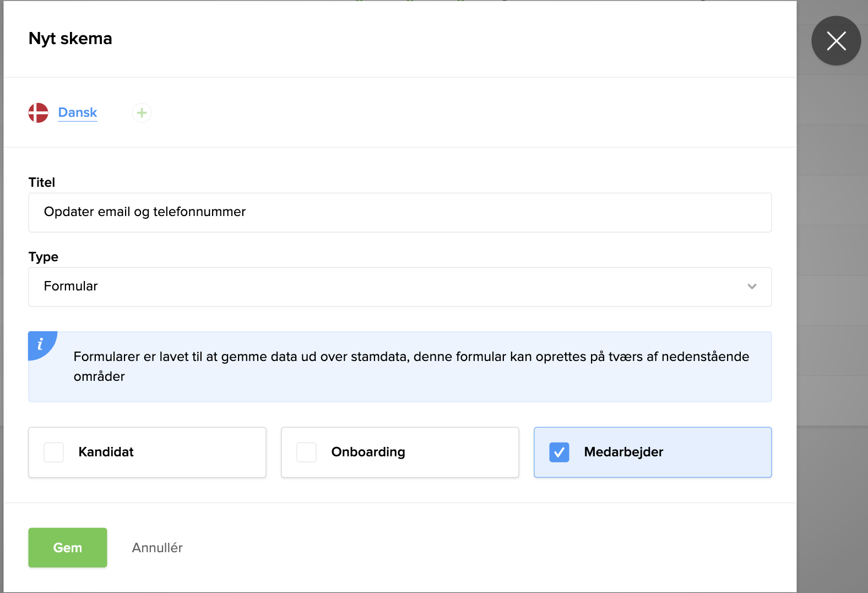This screenshot has width=868, height=593.
Task: Select the Onboarding label text
Action: click(368, 452)
